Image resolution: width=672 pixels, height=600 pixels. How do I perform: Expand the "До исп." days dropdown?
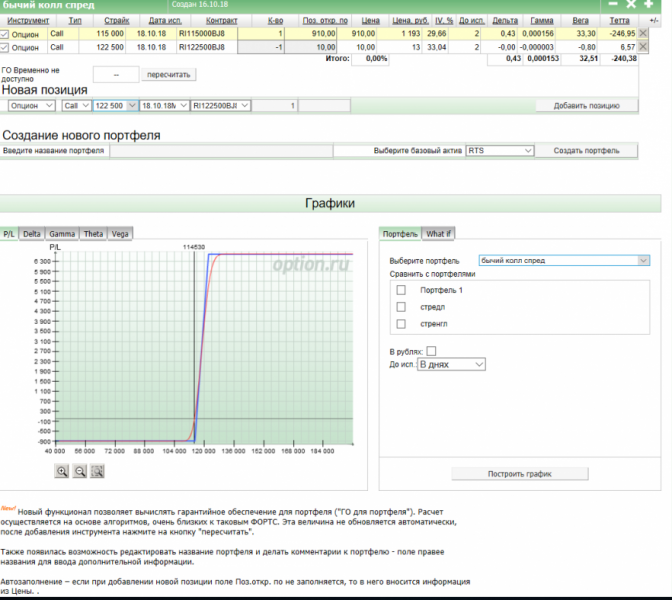451,365
